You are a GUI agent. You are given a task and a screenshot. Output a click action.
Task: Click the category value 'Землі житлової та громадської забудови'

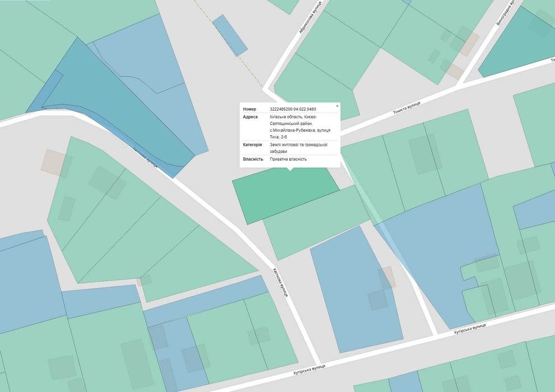(298, 148)
